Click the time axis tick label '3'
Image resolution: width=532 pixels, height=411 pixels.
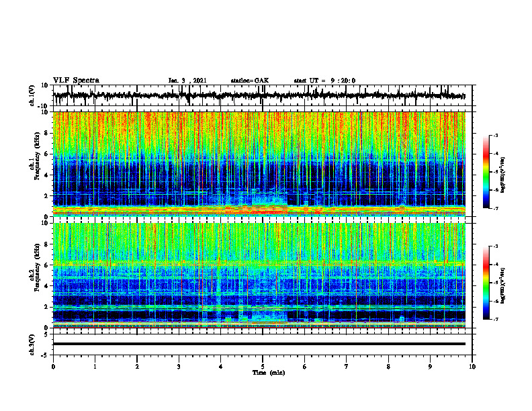point(179,367)
